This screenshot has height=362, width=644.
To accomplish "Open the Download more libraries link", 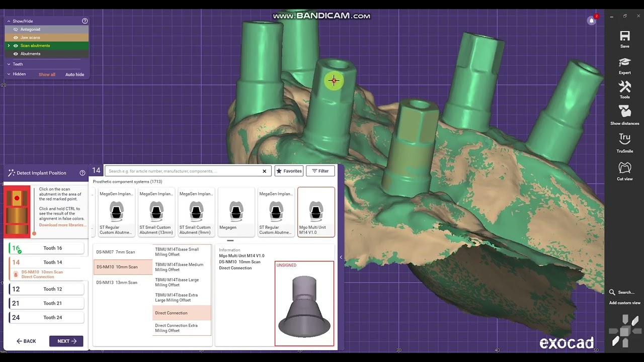I will 63,225.
